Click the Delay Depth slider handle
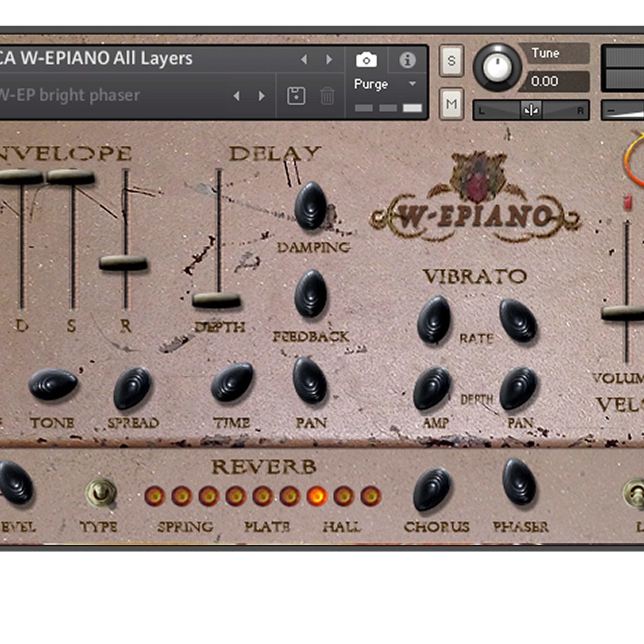 [217, 300]
